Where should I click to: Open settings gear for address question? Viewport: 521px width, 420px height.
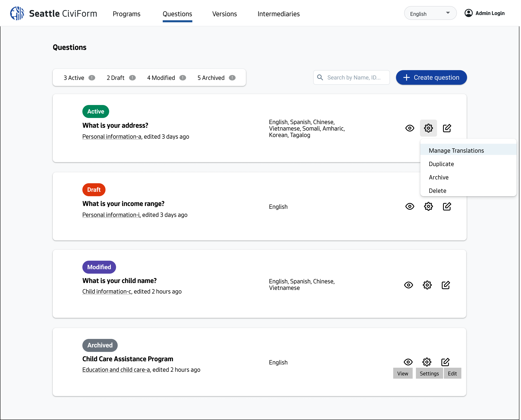click(x=428, y=128)
